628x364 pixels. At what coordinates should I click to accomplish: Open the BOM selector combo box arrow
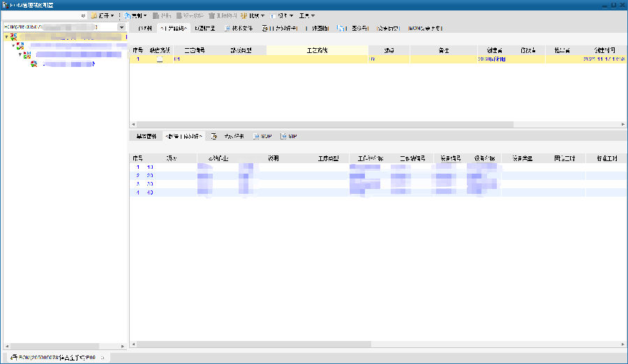point(121,26)
